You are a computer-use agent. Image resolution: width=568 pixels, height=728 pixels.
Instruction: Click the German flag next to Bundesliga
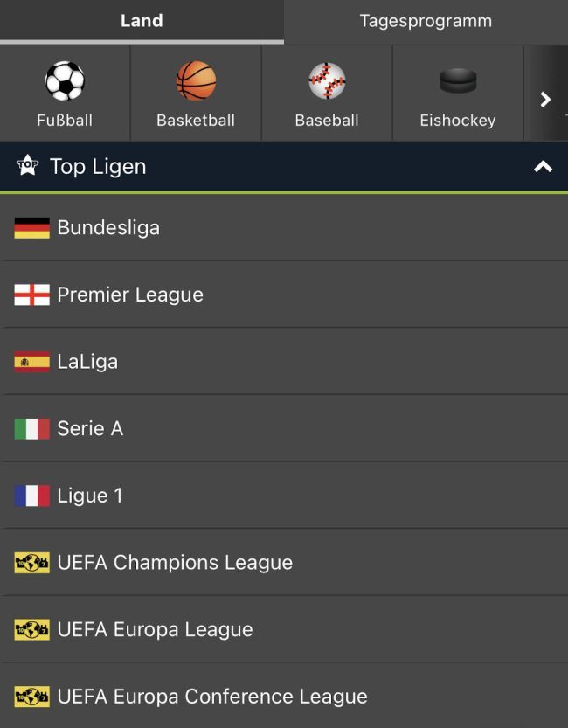pos(32,228)
